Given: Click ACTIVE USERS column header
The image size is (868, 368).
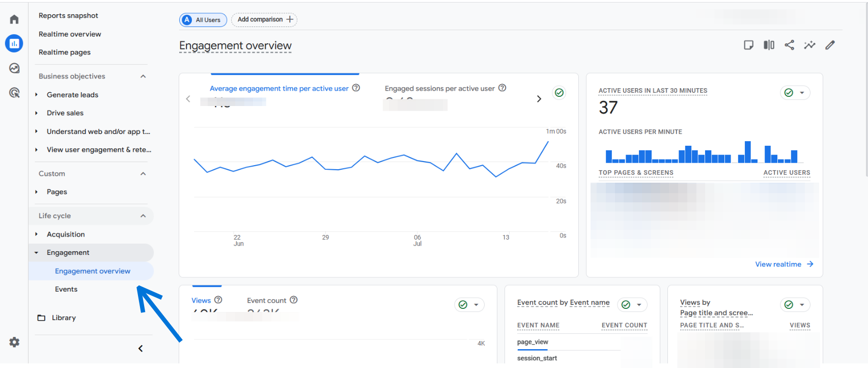Looking at the screenshot, I should coord(787,173).
